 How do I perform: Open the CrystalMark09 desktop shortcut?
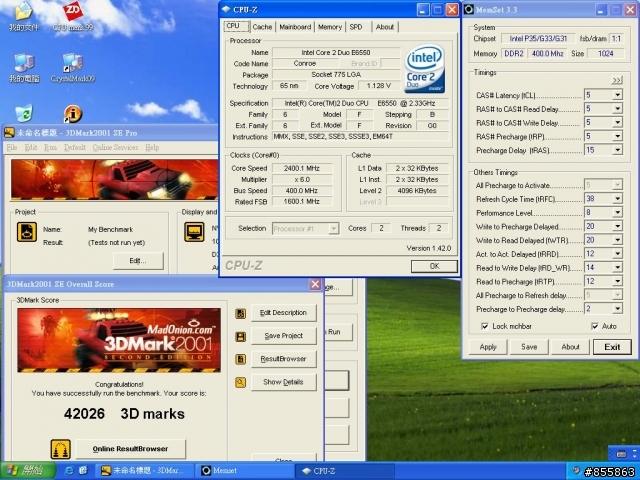pos(72,63)
